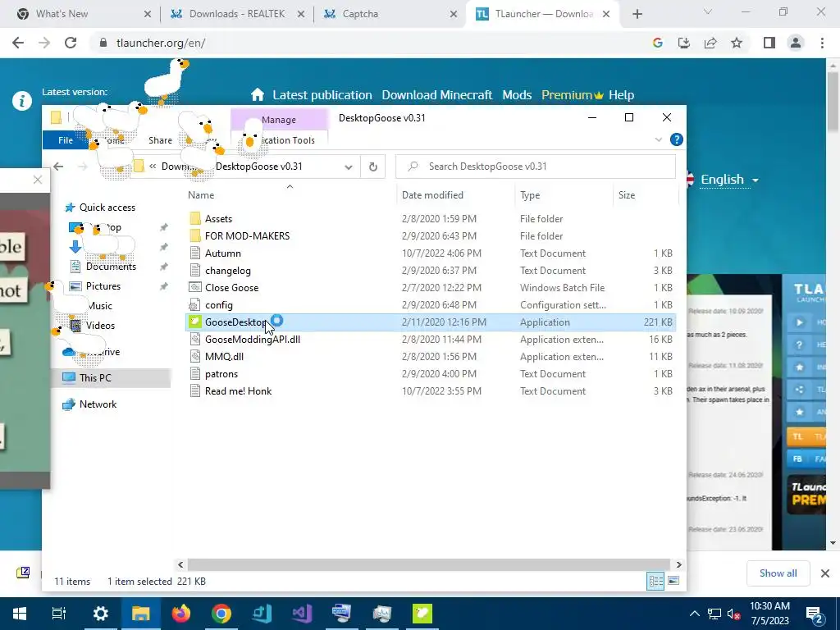
Task: Expand the Explorer address path dropdown
Action: 348,167
